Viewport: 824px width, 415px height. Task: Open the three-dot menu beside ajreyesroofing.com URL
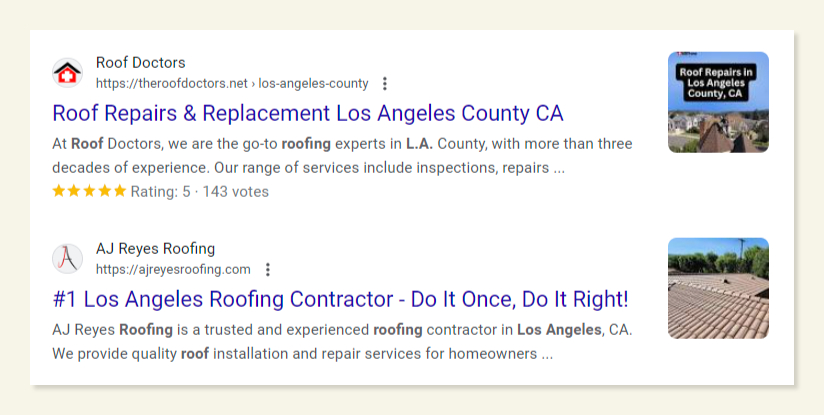(x=268, y=270)
